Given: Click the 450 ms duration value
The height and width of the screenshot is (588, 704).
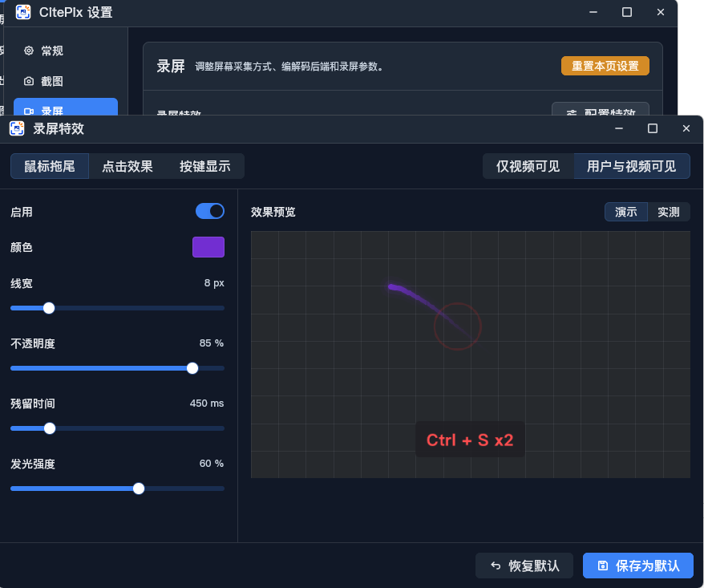Looking at the screenshot, I should (x=207, y=403).
